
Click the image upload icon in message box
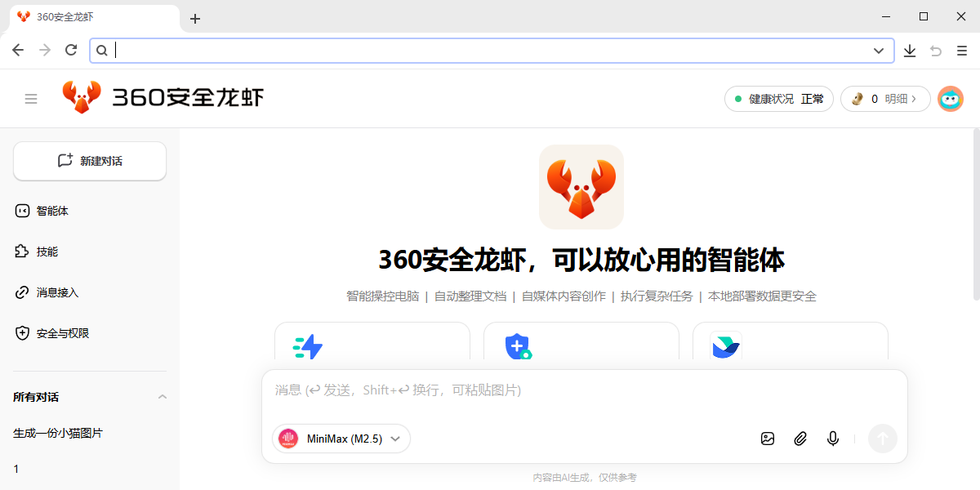pyautogui.click(x=768, y=439)
